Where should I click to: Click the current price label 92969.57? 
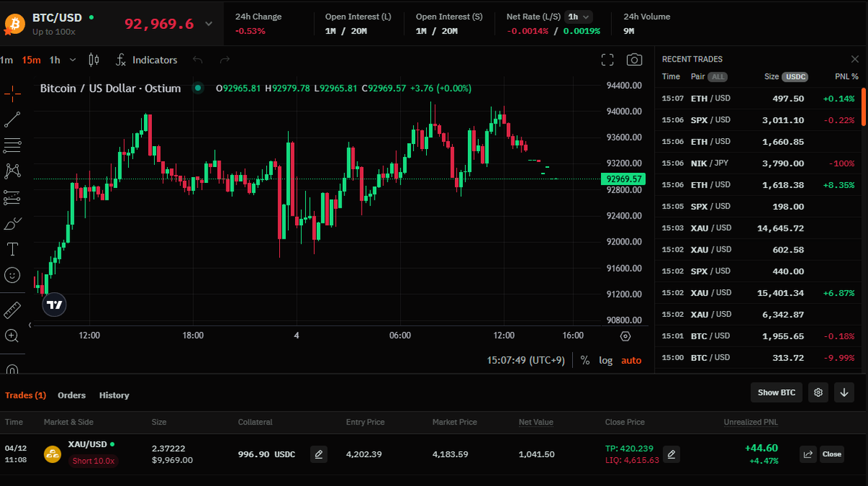(x=625, y=179)
